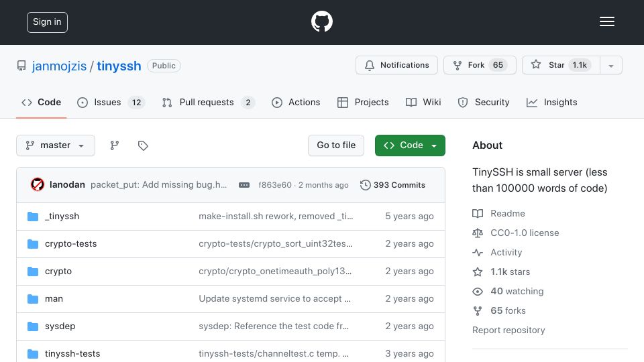Open the Issues tab
The height and width of the screenshot is (362, 644).
pyautogui.click(x=111, y=102)
